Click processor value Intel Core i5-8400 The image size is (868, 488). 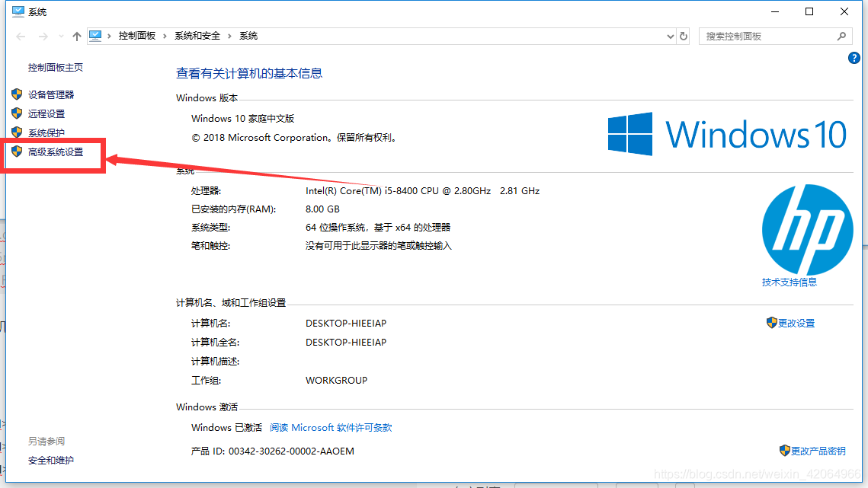(x=422, y=191)
